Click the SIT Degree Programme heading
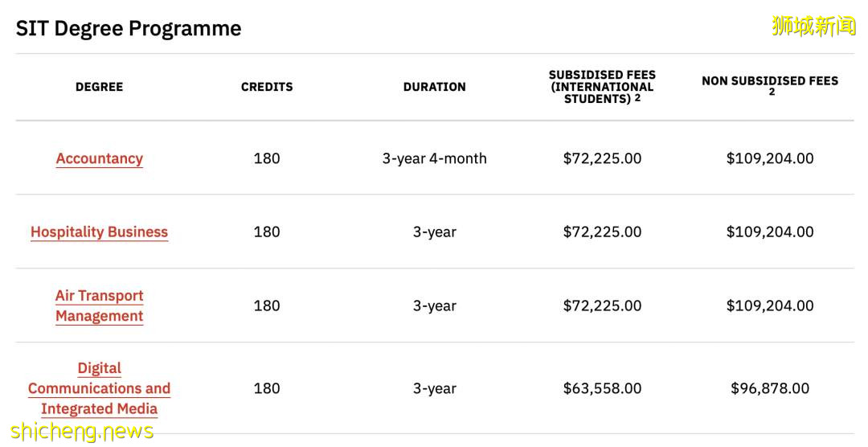Image resolution: width=868 pixels, height=447 pixels. click(x=129, y=28)
